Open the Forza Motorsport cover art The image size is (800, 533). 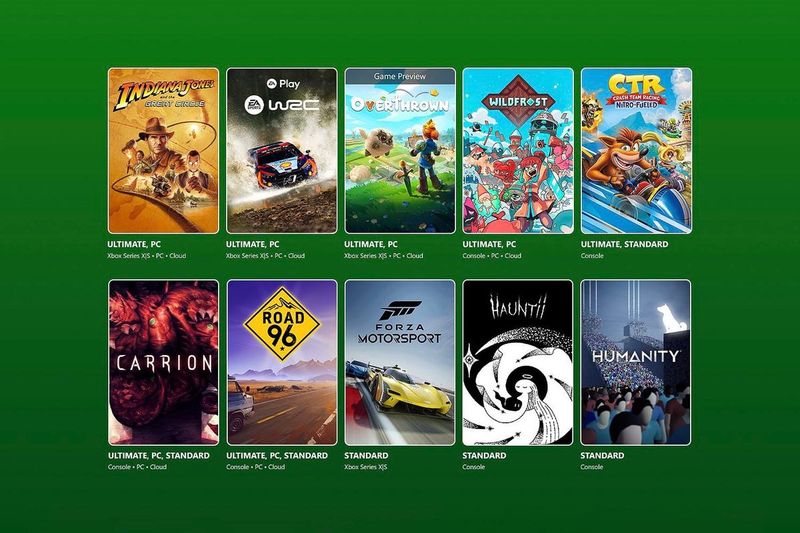pyautogui.click(x=400, y=362)
